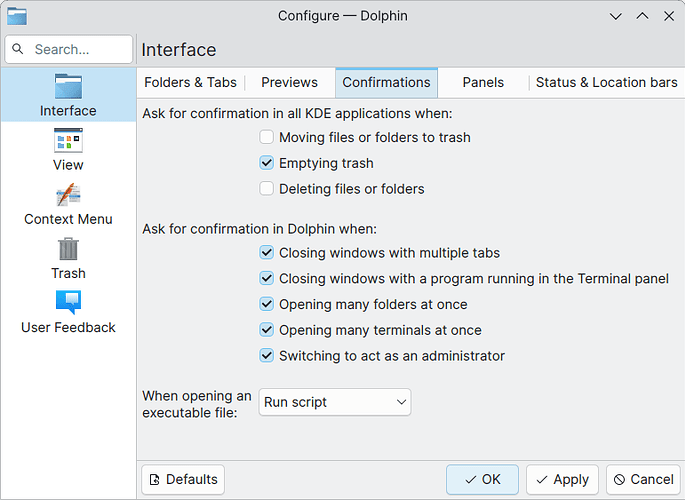685x500 pixels.
Task: Go to the Status & Location bars tab
Action: (606, 83)
